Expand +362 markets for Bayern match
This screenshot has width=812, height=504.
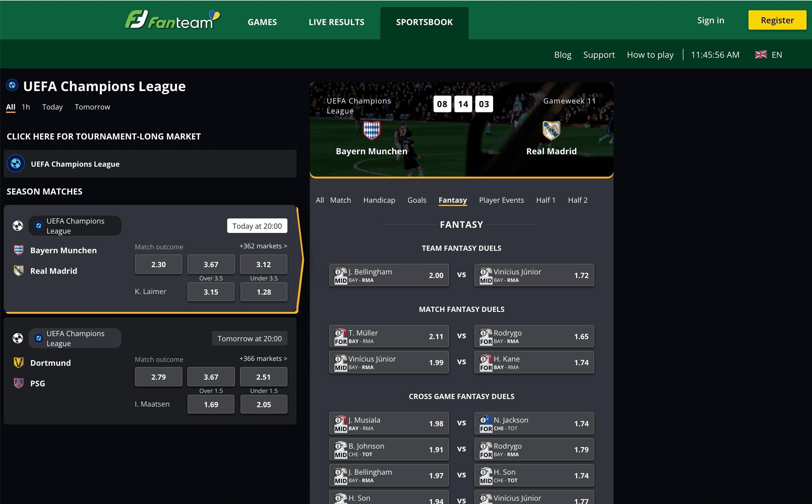(263, 246)
